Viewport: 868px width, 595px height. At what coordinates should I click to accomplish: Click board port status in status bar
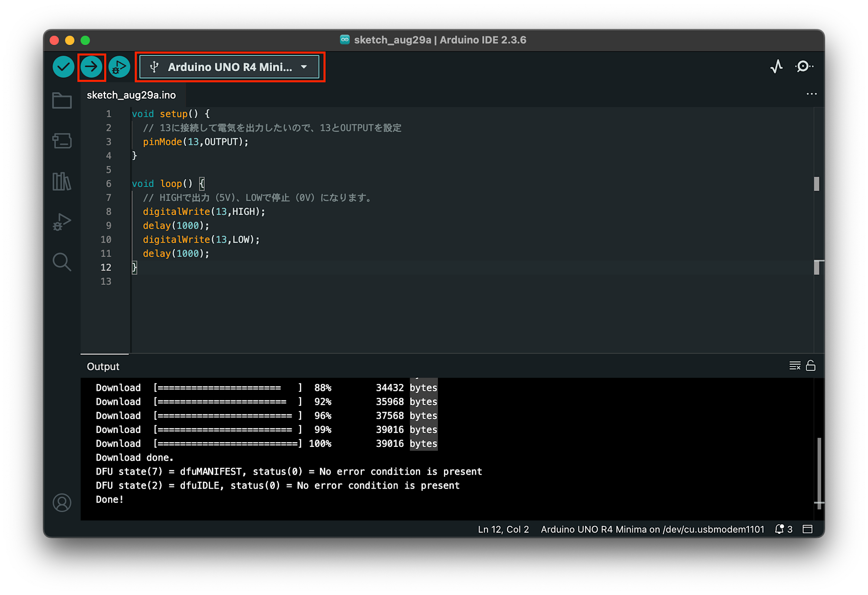[652, 529]
